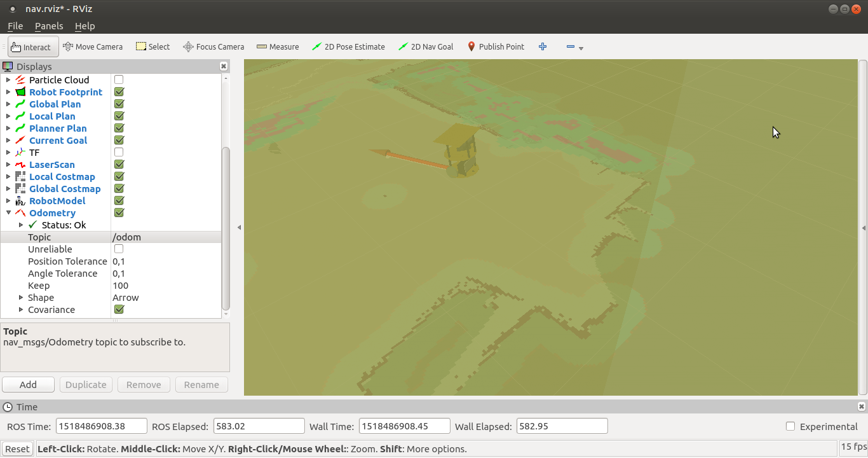Select the Publish Point tool
The image size is (868, 458).
[496, 46]
